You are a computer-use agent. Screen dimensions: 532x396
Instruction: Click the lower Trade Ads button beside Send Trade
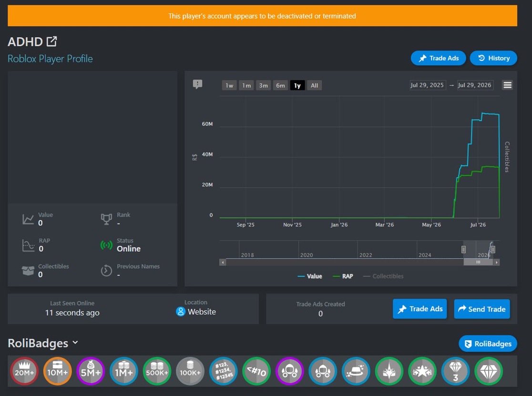(419, 309)
